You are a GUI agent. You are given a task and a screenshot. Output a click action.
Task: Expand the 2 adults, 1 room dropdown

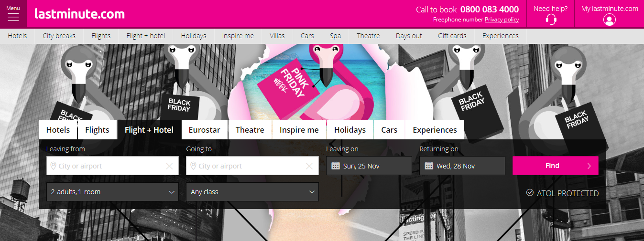[112, 192]
